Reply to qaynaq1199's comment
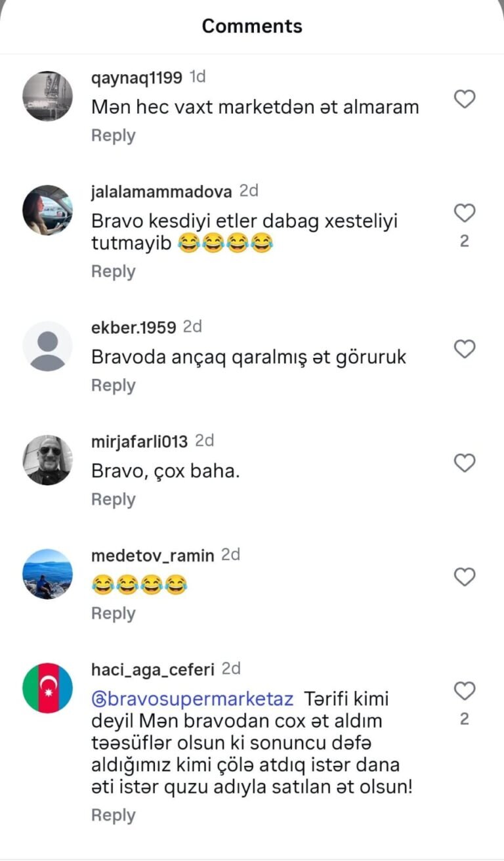The height and width of the screenshot is (861, 504). click(113, 136)
